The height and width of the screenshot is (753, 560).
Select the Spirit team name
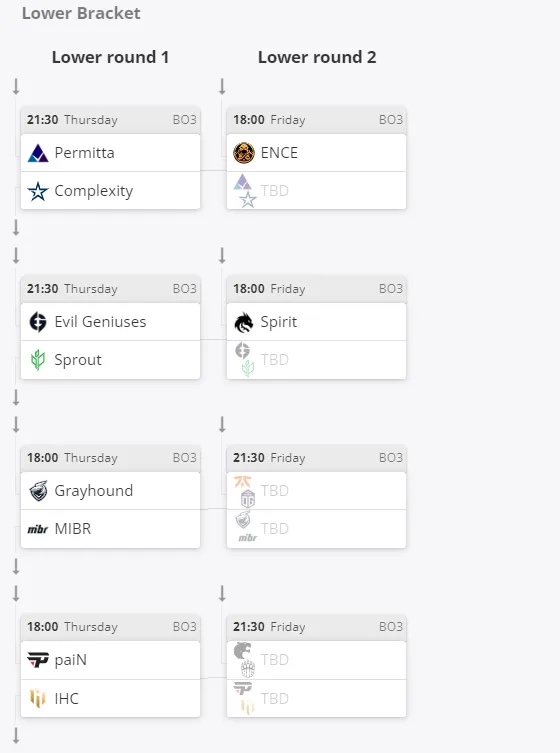tap(279, 322)
